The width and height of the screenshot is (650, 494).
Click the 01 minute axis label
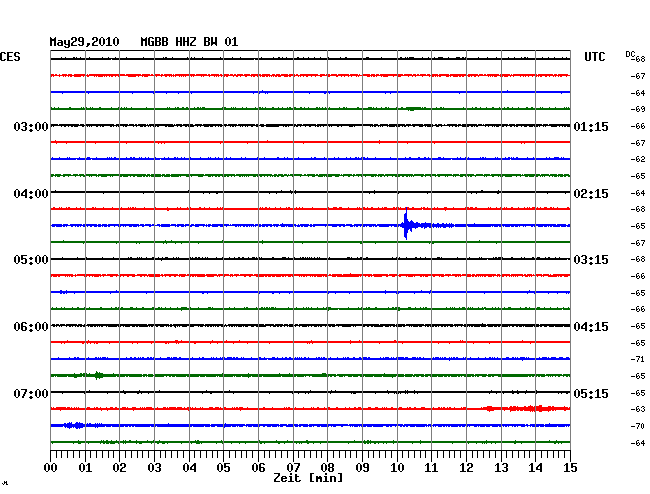[85, 468]
